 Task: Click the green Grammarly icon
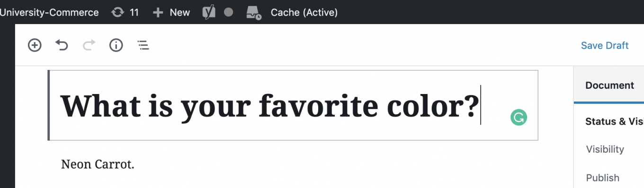(519, 118)
